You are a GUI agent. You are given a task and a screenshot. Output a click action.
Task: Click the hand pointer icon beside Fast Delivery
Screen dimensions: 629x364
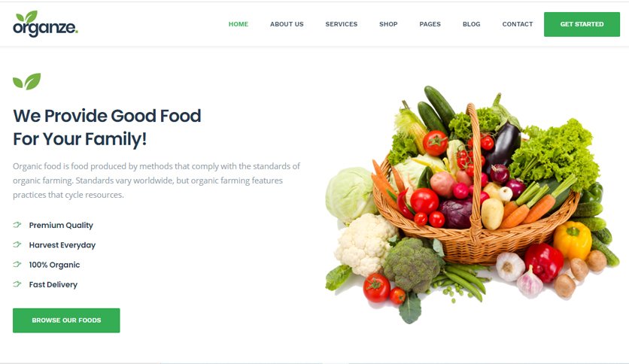tap(17, 284)
